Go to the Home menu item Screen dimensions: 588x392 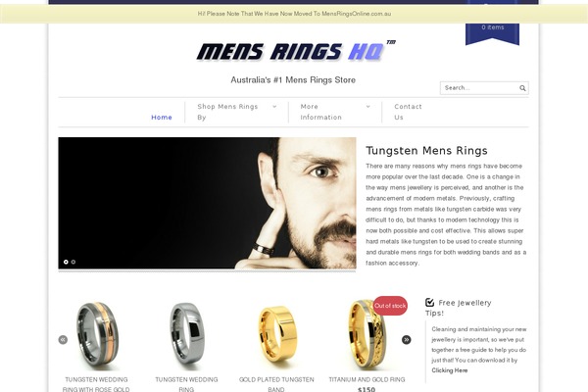(162, 118)
